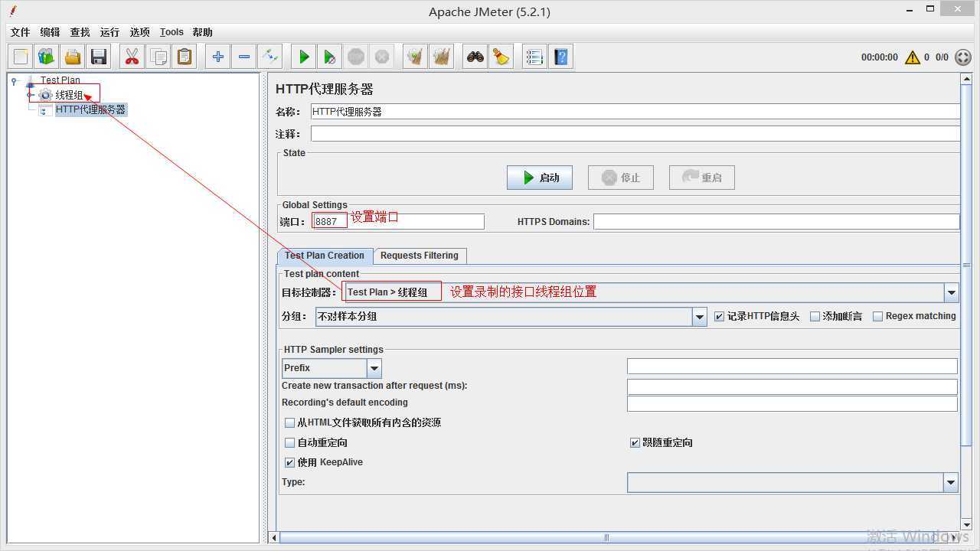Switch to the Test Plan Creation tab
This screenshot has width=980, height=551.
(325, 256)
